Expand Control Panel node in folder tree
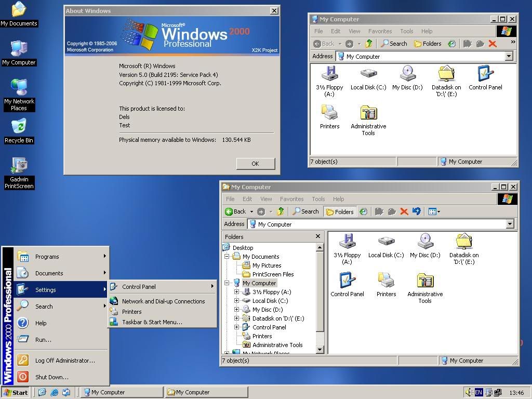532x399 pixels. [237, 327]
